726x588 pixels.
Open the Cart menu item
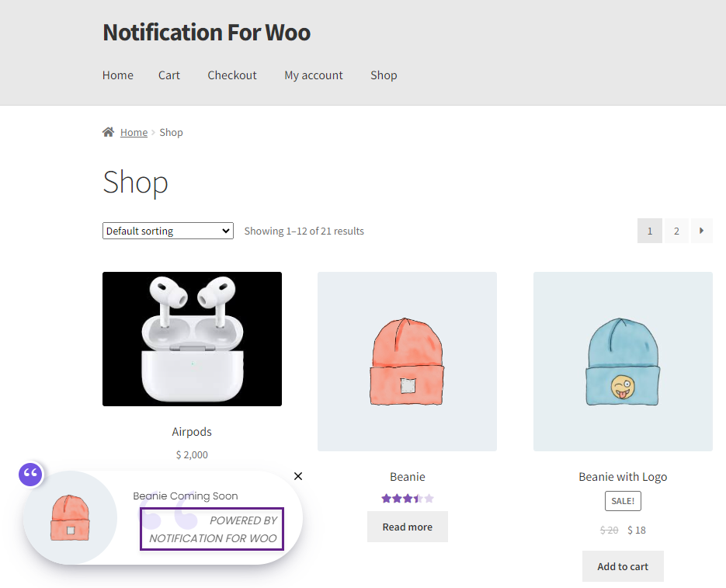pyautogui.click(x=169, y=75)
